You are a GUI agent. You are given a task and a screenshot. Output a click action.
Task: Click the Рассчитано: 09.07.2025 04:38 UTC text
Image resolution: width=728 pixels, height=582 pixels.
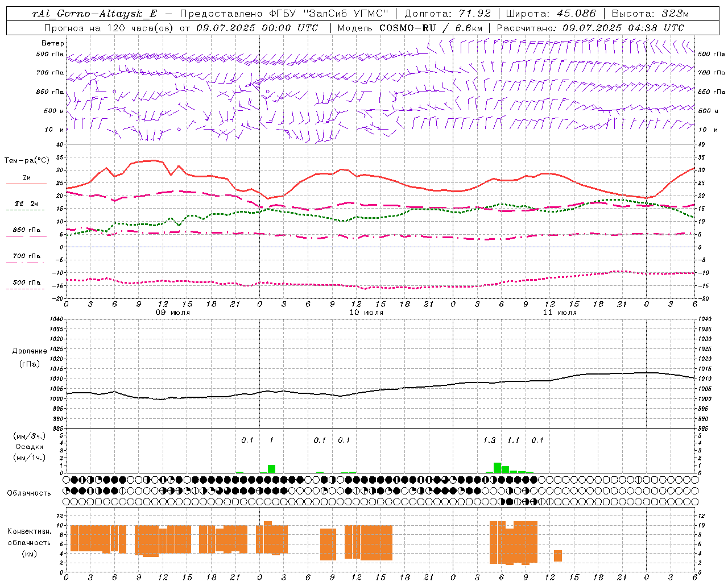[590, 28]
